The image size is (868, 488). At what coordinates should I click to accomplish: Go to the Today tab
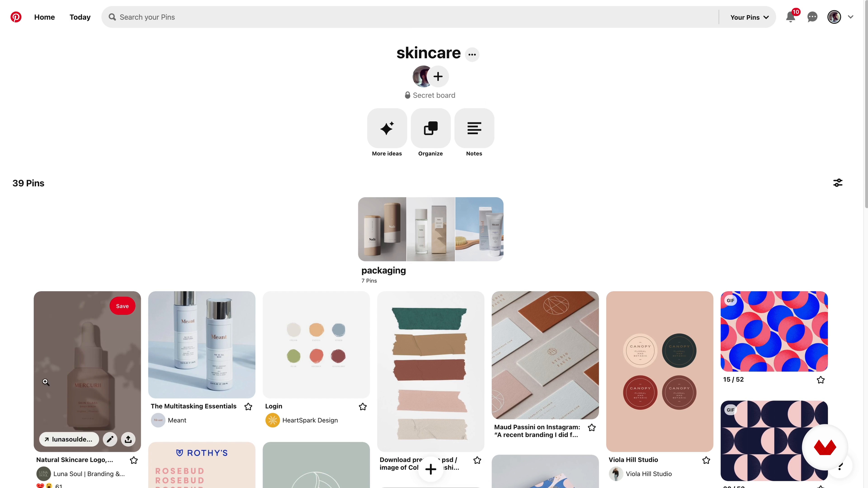(80, 17)
